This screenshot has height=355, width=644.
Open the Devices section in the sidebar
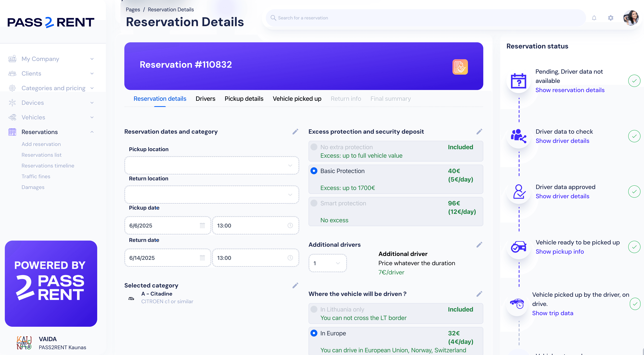pyautogui.click(x=33, y=103)
